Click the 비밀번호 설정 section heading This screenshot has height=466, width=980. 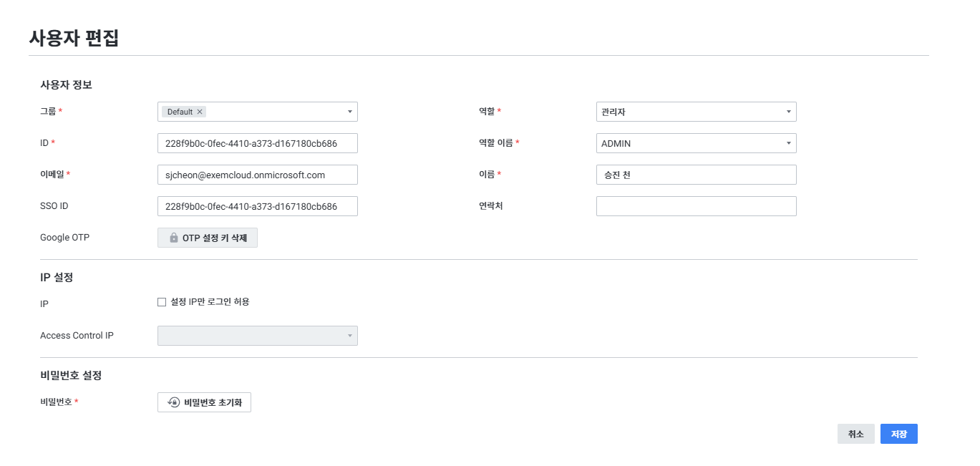(x=71, y=375)
